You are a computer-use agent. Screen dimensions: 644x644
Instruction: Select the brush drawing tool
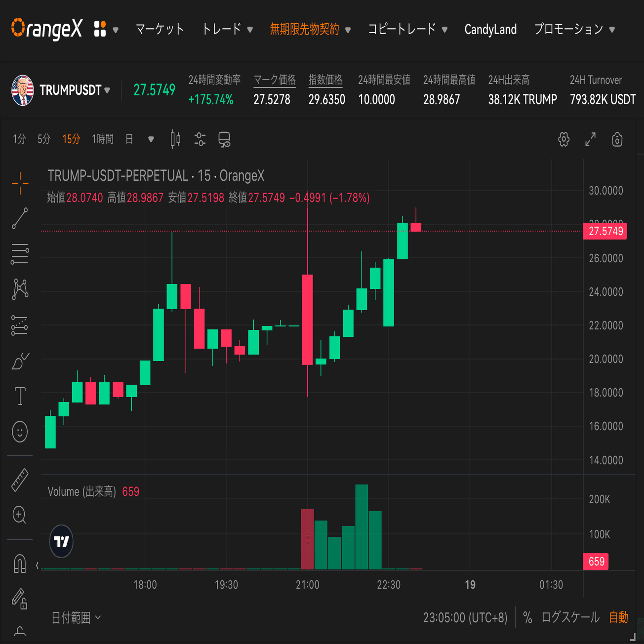[x=20, y=362]
